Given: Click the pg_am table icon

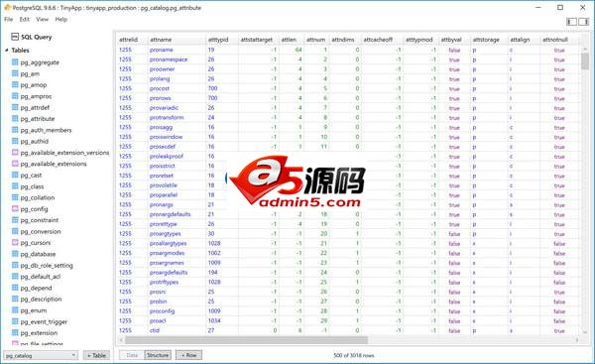Looking at the screenshot, I should [x=15, y=73].
